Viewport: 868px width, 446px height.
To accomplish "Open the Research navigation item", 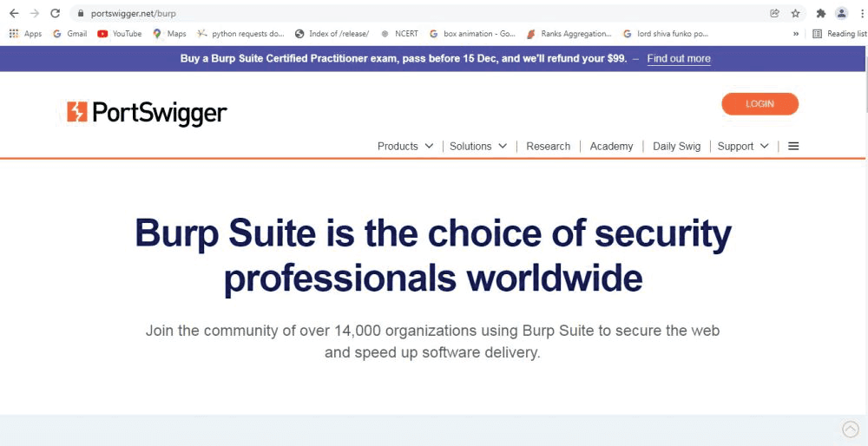I will coord(548,146).
